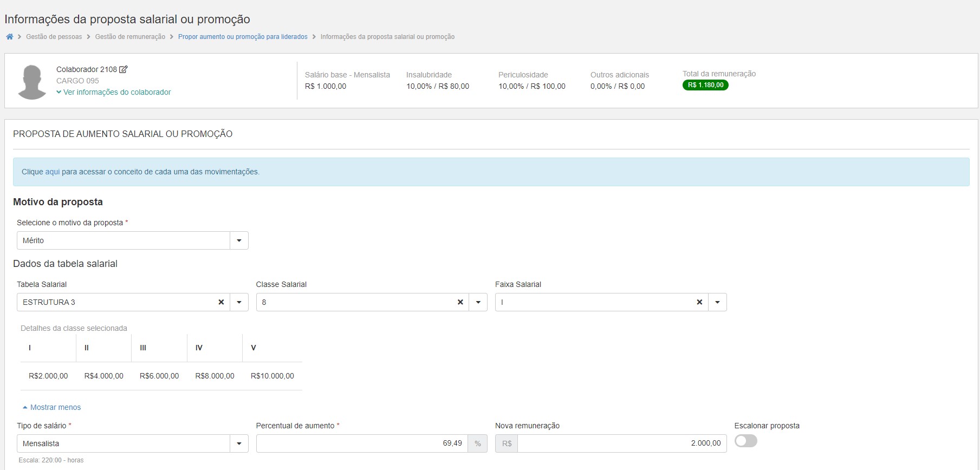Screen dimensions: 980x470
Task: Click the Periculosidade value 10,00% / R$ 100,00
Action: [532, 86]
